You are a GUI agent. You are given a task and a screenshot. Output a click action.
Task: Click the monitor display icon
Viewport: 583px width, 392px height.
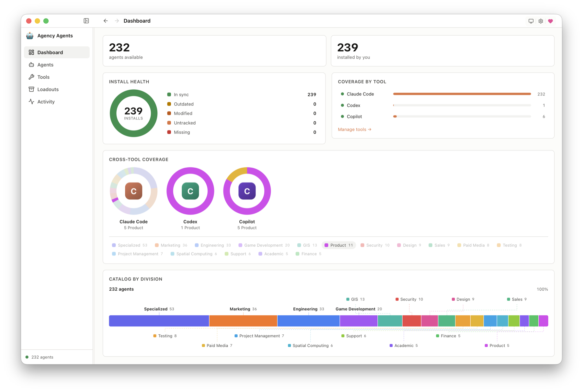coord(531,21)
